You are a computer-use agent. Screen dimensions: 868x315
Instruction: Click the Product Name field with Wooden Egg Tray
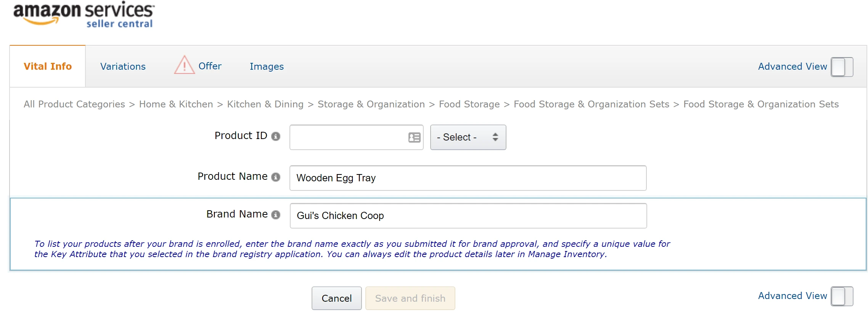pos(468,178)
